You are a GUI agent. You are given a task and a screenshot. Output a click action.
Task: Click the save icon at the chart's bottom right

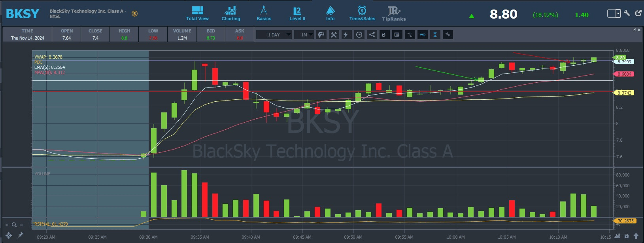point(626,236)
